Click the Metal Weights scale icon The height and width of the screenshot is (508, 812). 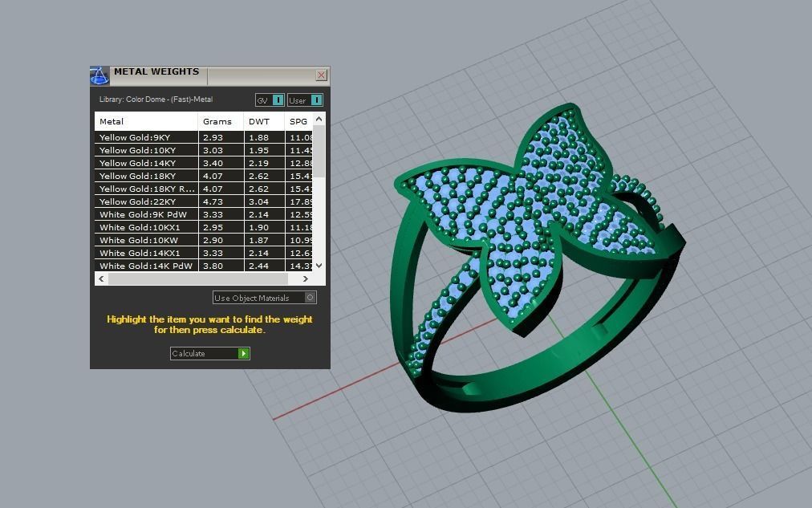pos(99,75)
